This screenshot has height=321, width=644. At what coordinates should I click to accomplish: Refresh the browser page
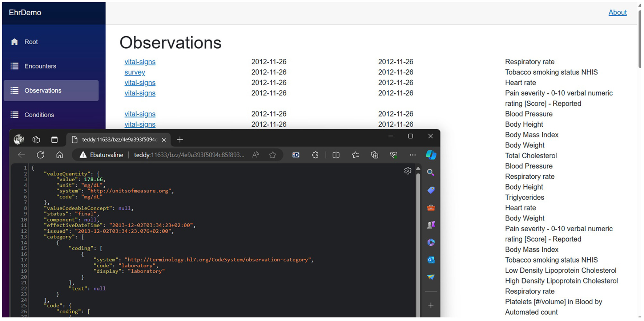click(40, 155)
